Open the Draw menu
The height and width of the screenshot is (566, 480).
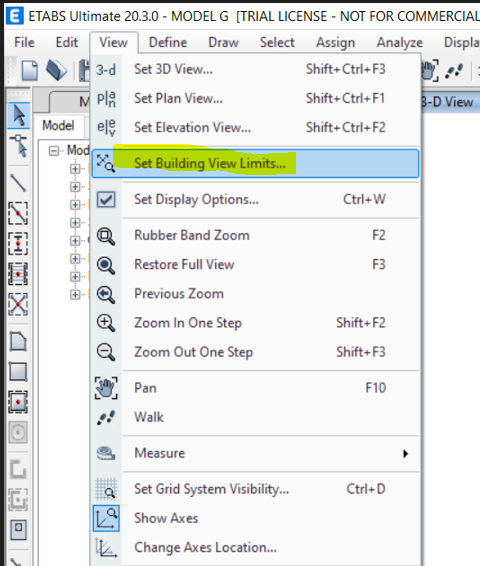click(x=223, y=43)
